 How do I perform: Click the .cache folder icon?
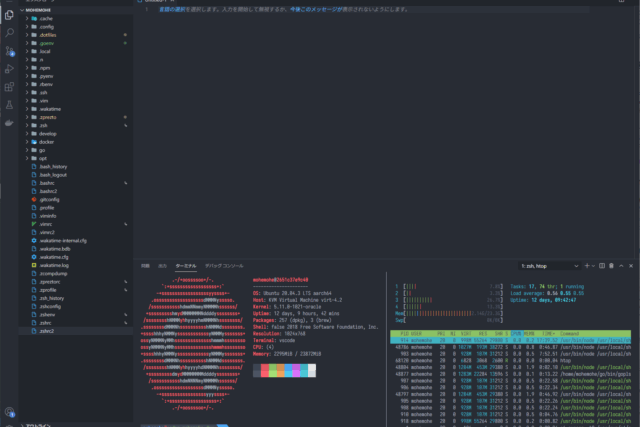[34, 18]
